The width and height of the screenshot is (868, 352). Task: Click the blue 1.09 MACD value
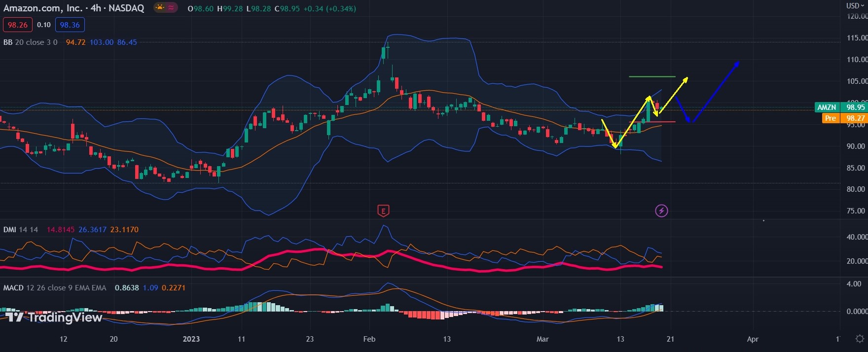pyautogui.click(x=150, y=288)
